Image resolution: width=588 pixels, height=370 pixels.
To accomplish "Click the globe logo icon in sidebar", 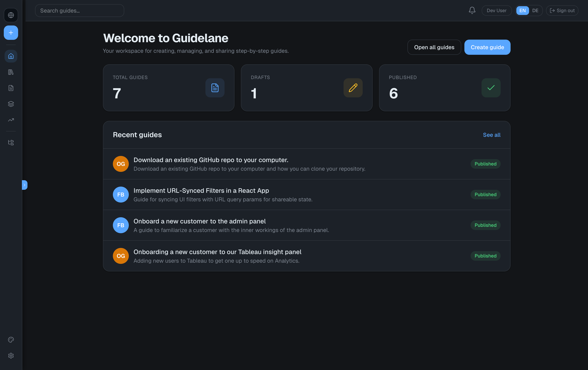I will tap(11, 15).
